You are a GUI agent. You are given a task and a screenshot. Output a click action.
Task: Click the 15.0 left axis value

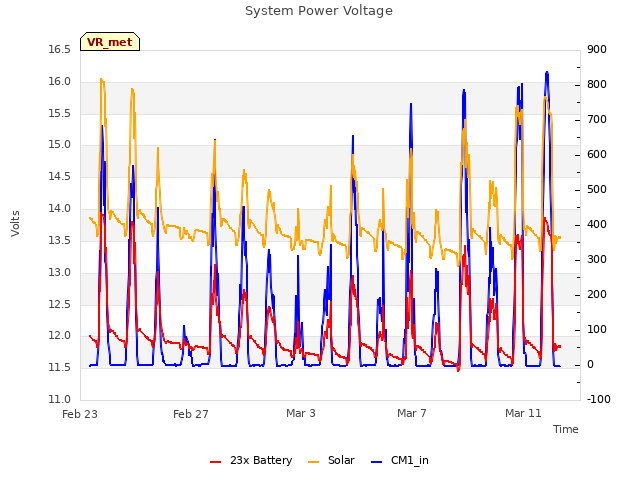tap(60, 145)
